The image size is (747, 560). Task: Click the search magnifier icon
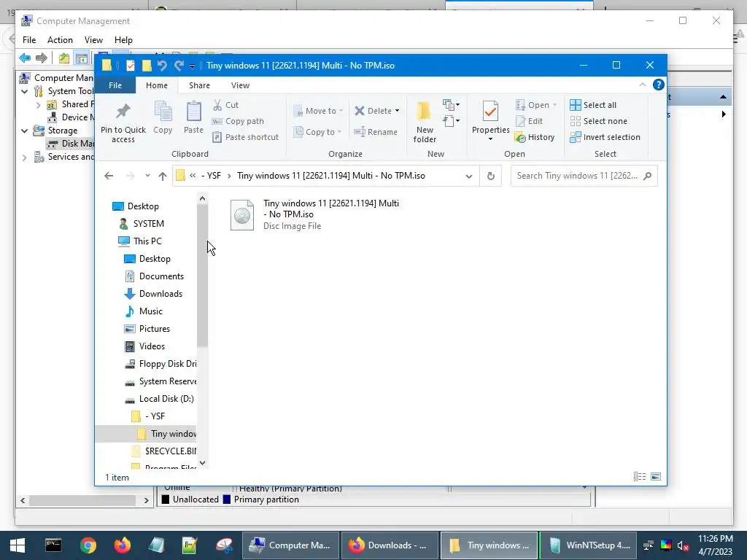pyautogui.click(x=647, y=176)
